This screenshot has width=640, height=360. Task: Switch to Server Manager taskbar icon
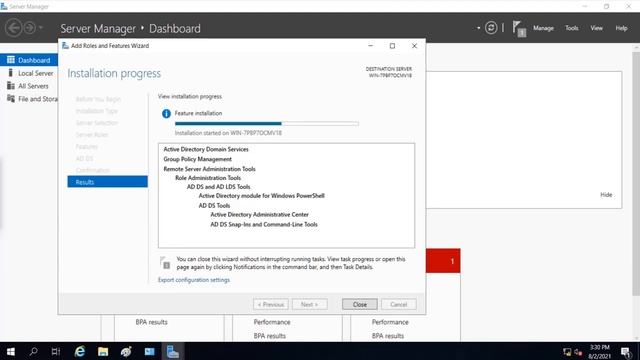click(x=173, y=351)
